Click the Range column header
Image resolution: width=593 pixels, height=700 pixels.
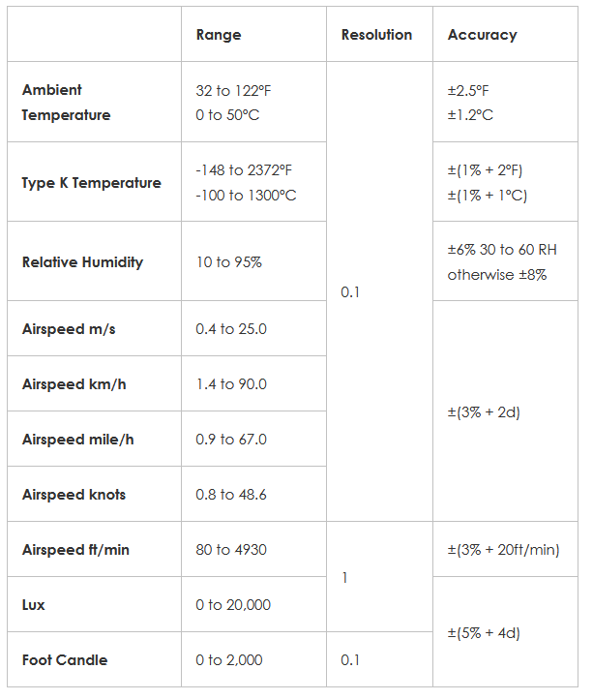pos(219,35)
